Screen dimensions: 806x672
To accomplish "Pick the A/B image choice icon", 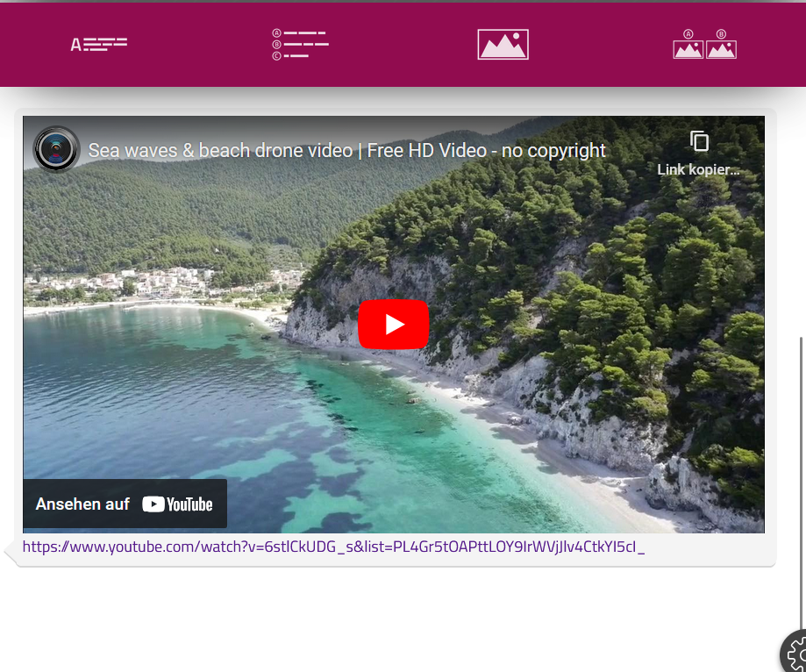I will click(705, 44).
